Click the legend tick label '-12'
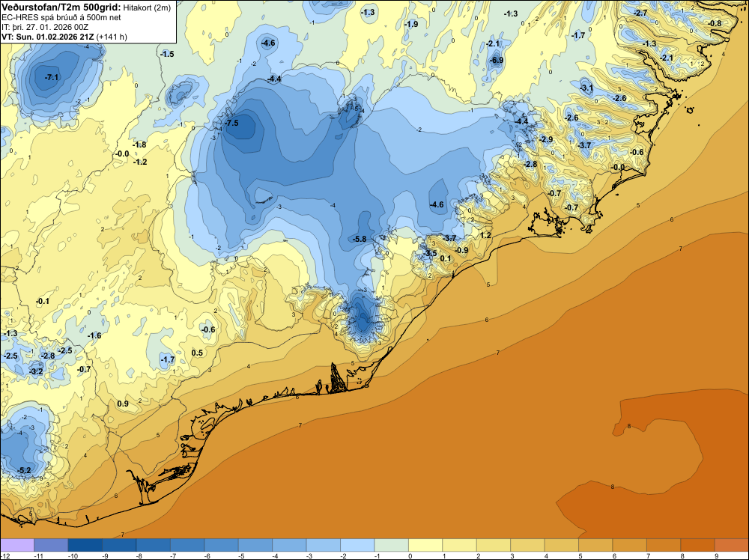The height and width of the screenshot is (560, 749). click(x=4, y=556)
